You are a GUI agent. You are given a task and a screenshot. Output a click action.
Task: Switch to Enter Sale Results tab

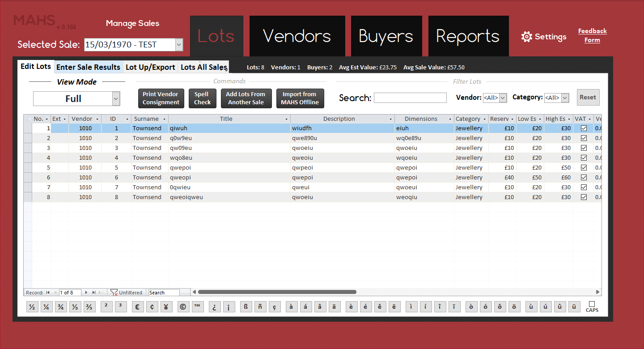(x=88, y=67)
